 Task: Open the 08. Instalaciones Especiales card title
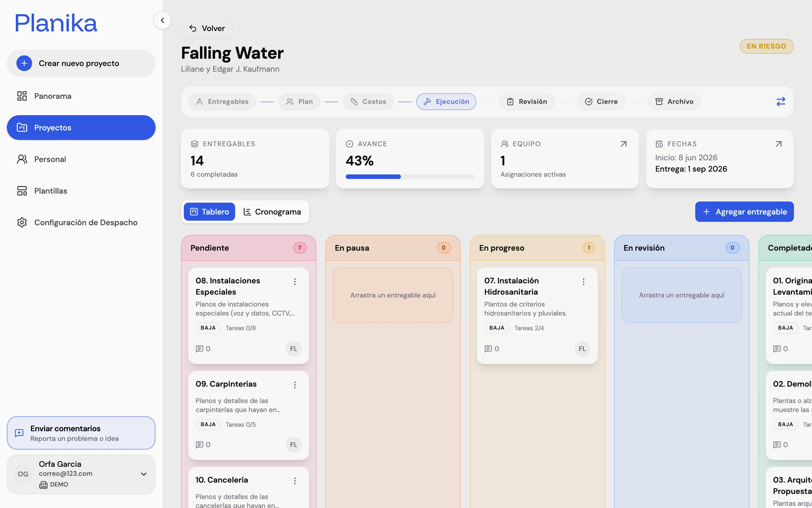pos(228,286)
